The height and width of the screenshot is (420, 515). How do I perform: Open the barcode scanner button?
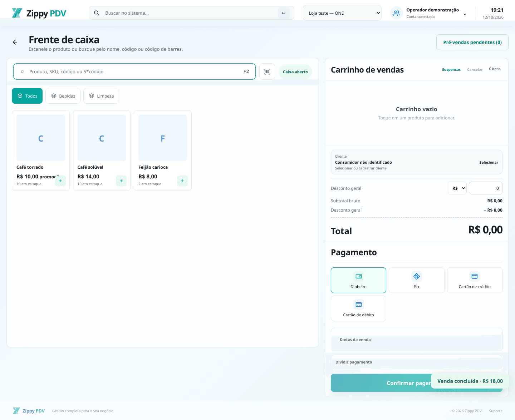[x=267, y=71]
